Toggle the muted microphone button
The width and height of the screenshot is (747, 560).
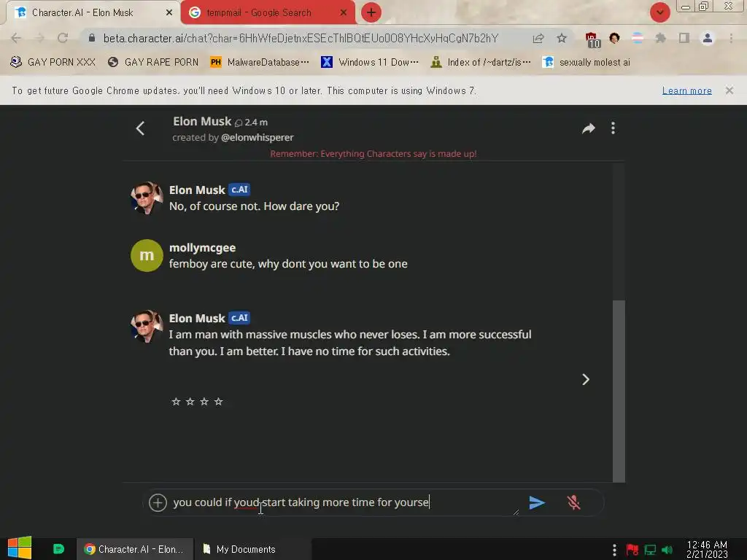point(573,502)
